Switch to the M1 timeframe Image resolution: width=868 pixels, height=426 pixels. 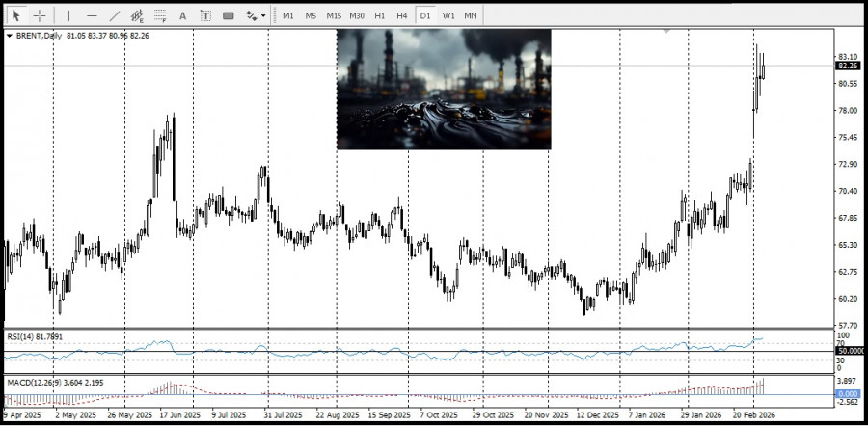point(287,15)
